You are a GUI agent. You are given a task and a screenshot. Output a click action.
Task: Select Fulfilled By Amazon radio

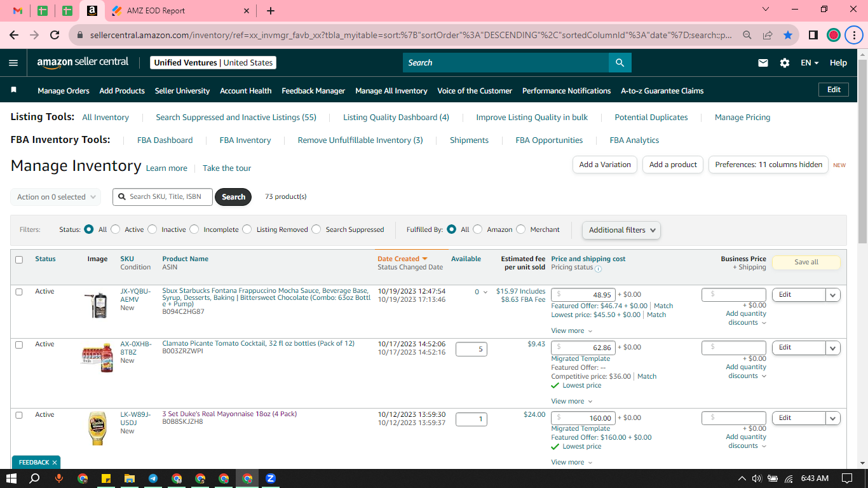coord(478,229)
